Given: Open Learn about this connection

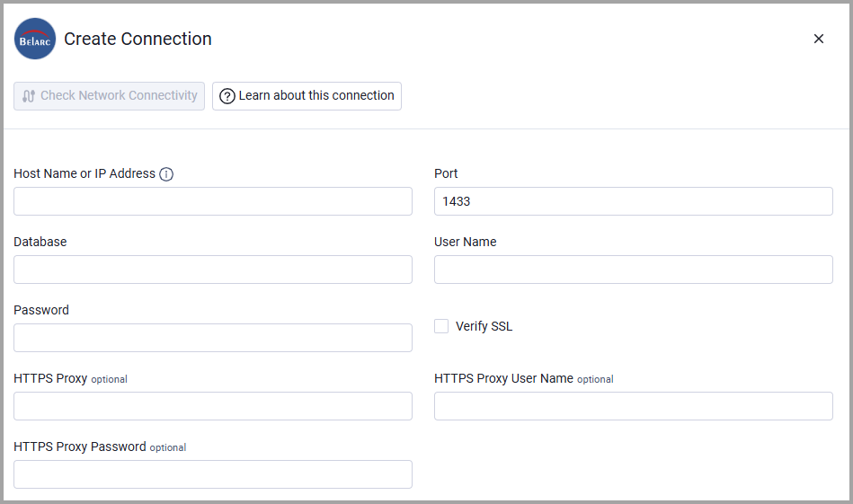Looking at the screenshot, I should (307, 96).
